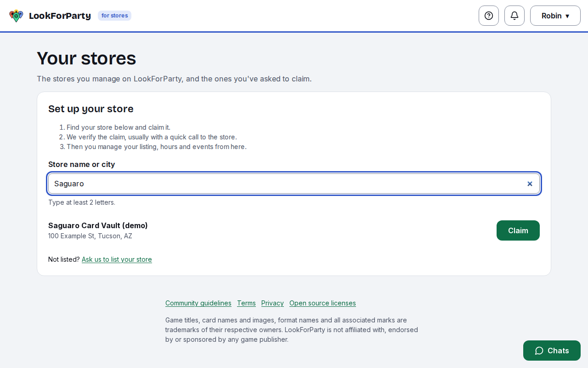This screenshot has width=588, height=368.
Task: Clear the Saguaro search text
Action: [530, 184]
